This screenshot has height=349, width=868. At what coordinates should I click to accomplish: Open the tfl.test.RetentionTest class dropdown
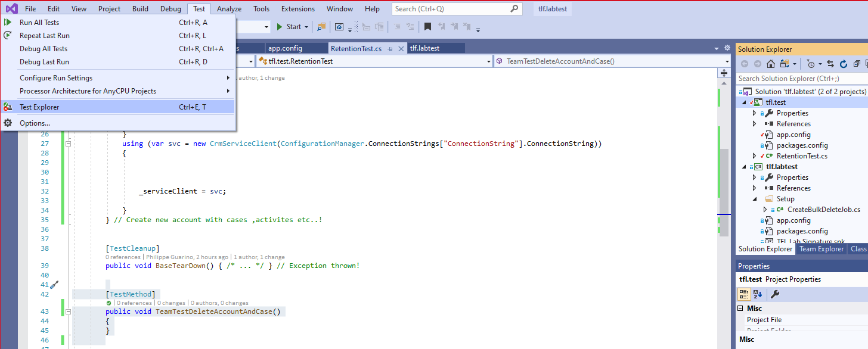tap(489, 61)
